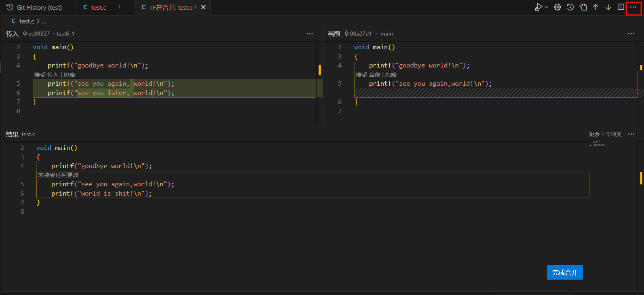The width and height of the screenshot is (644, 295).
Task: Open file history via the clock icon
Action: tap(570, 7)
